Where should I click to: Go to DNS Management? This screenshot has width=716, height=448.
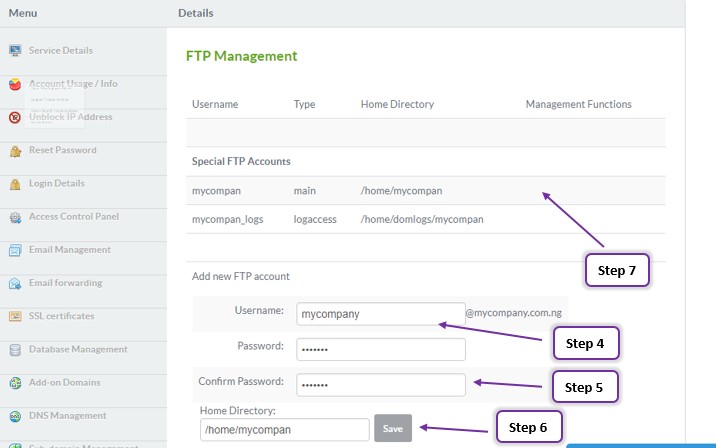68,416
